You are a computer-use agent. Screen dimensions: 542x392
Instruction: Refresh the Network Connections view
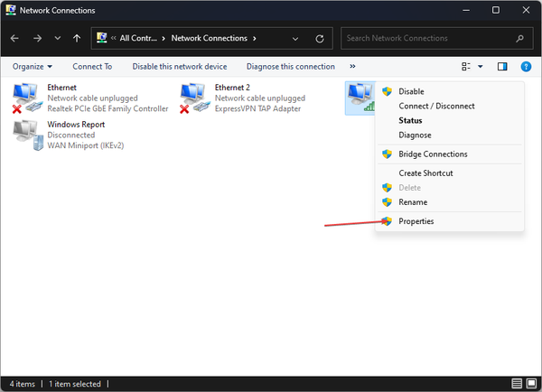[320, 39]
